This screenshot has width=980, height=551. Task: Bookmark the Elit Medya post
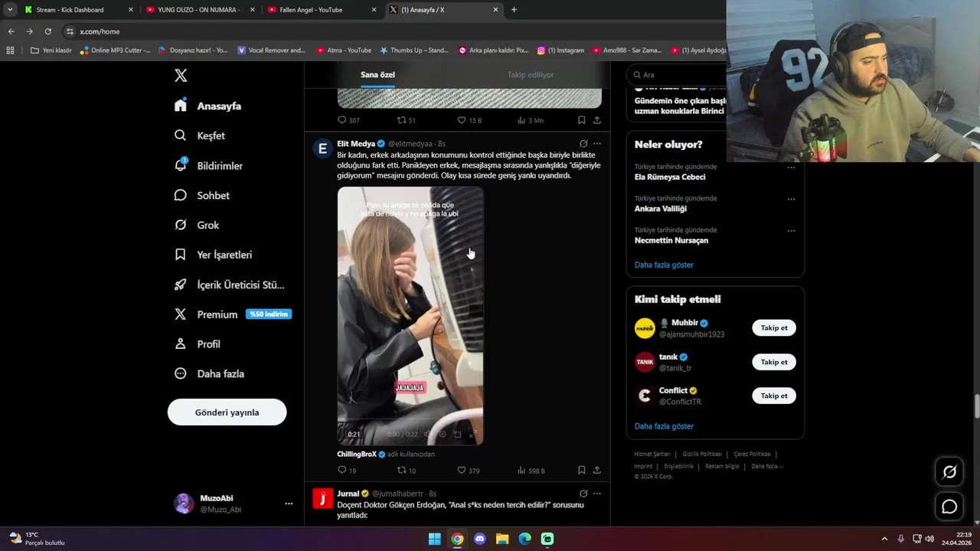click(x=581, y=470)
